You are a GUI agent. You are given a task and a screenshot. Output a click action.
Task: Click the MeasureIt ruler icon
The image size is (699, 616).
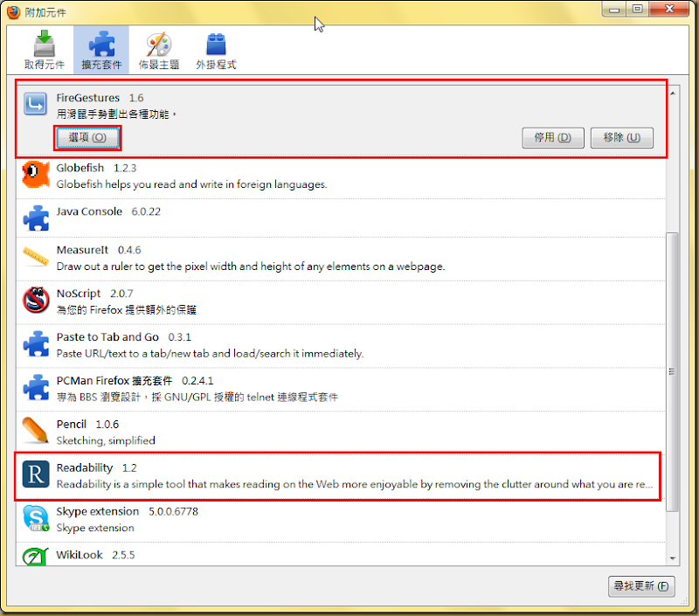(x=36, y=256)
